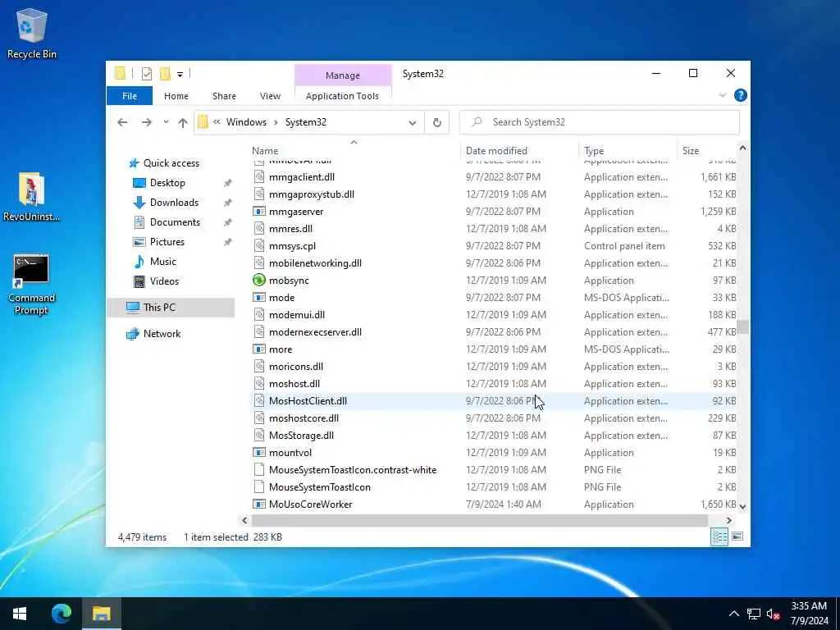Screen dimensions: 840x630
Task: Select the MouseSystemToastIcon.contrast-white file icon
Action: pos(259,470)
